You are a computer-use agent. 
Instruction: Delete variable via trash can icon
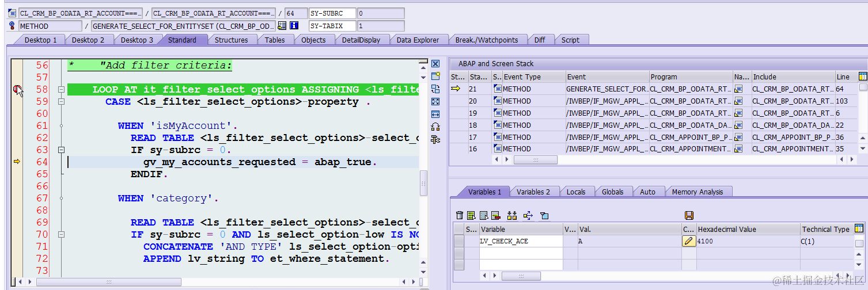click(x=459, y=216)
